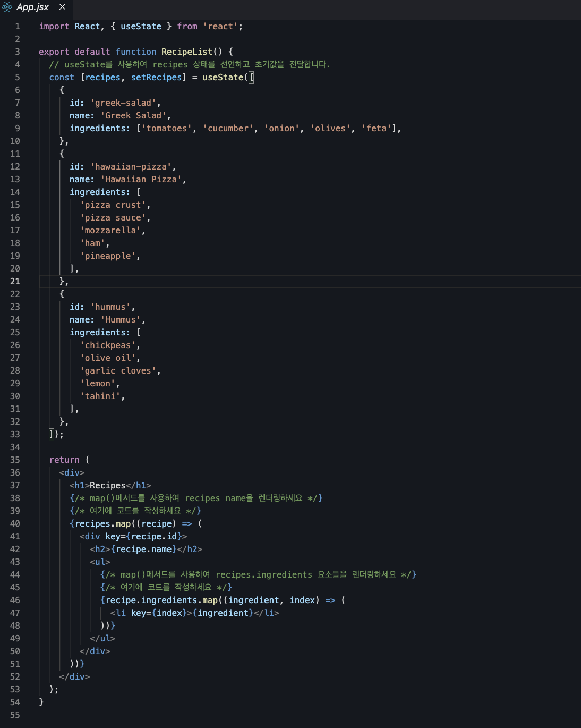Click line number 55 in the gutter

pos(15,715)
